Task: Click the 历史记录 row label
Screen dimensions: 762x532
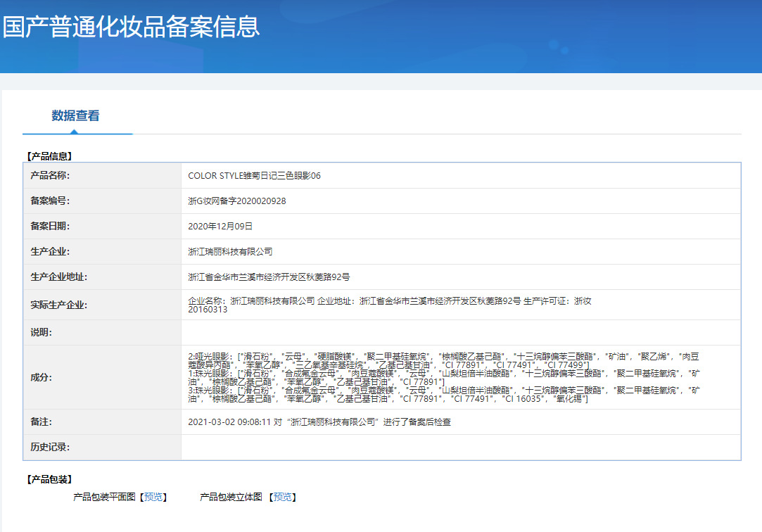Action: [50, 448]
